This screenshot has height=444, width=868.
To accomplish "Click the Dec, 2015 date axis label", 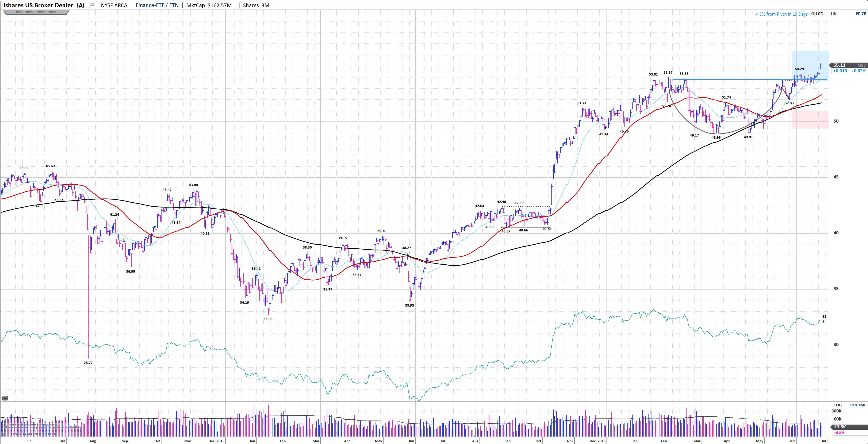I will coord(216,441).
